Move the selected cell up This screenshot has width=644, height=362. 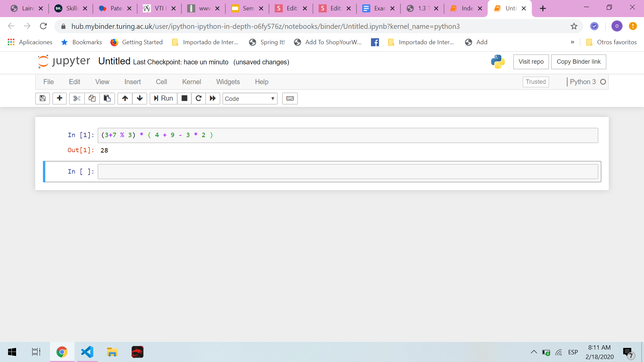click(125, 98)
